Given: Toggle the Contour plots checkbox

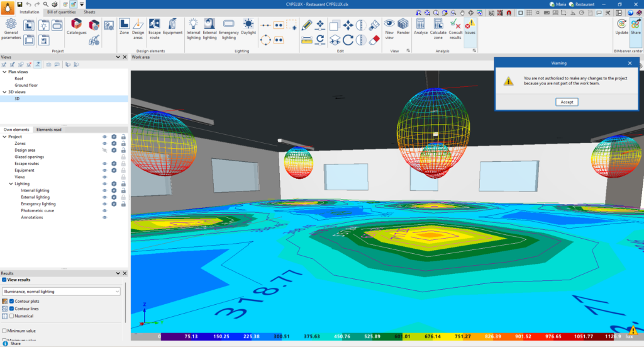Looking at the screenshot, I should [12, 301].
